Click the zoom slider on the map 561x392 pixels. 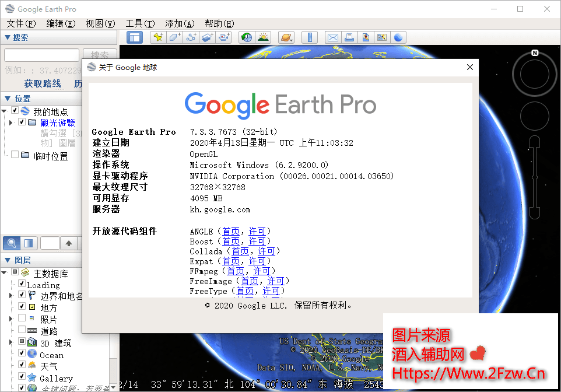535,177
